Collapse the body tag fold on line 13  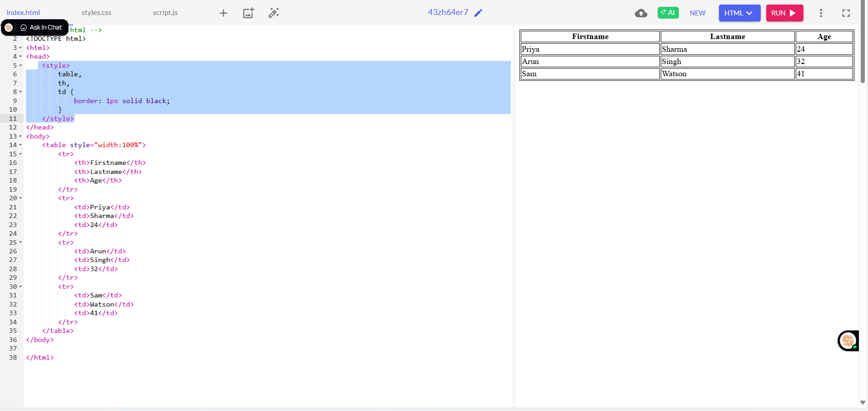20,136
